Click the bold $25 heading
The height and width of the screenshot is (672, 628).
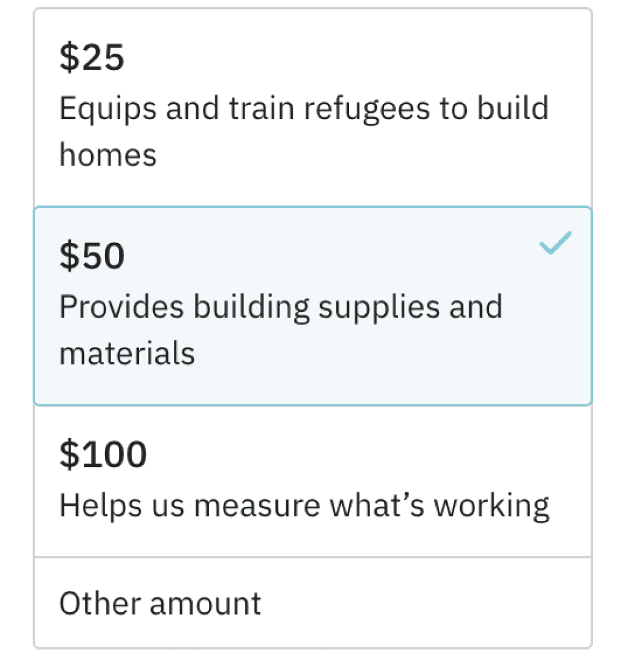click(x=92, y=57)
